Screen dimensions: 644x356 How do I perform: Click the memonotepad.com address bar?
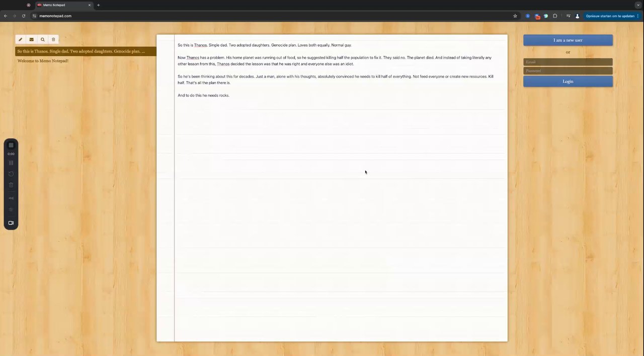click(275, 16)
